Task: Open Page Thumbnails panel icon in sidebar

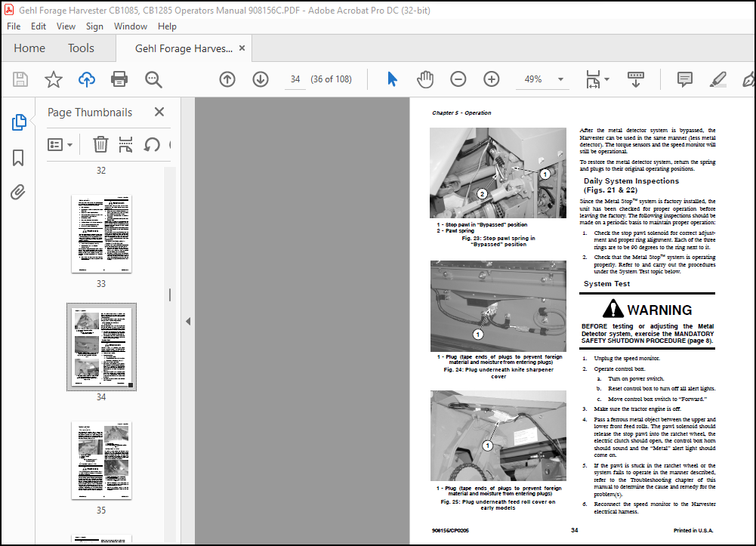Action: pyautogui.click(x=18, y=122)
